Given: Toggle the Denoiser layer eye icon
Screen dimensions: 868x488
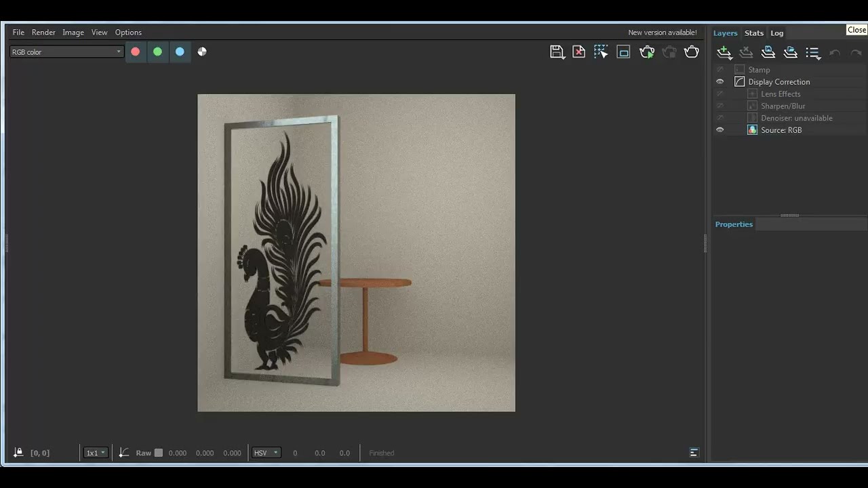Looking at the screenshot, I should (x=720, y=118).
